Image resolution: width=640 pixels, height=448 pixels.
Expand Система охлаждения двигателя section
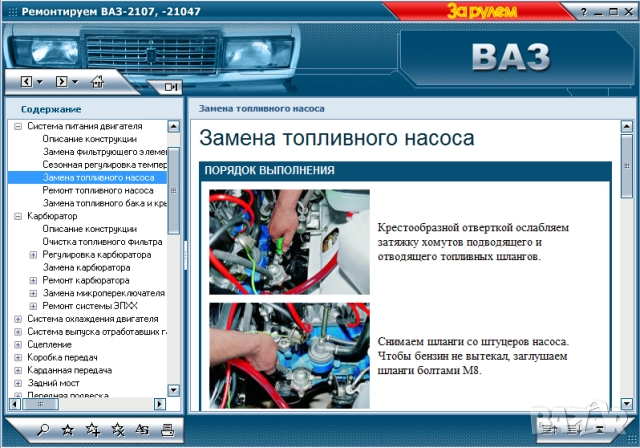click(18, 319)
